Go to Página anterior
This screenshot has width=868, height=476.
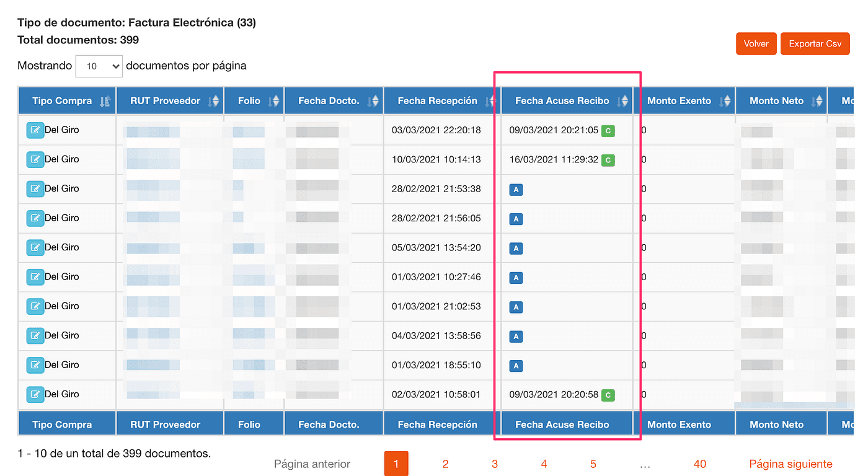pyautogui.click(x=312, y=464)
